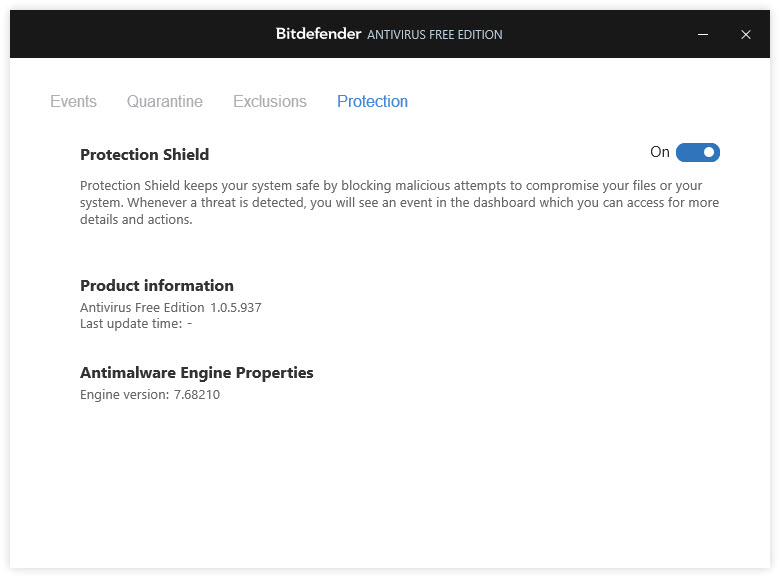
Task: Click the Antivirus Free Edition product name
Action: (x=142, y=307)
